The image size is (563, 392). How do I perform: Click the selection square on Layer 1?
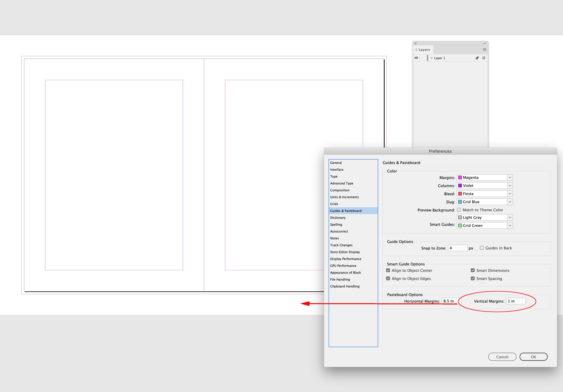484,58
